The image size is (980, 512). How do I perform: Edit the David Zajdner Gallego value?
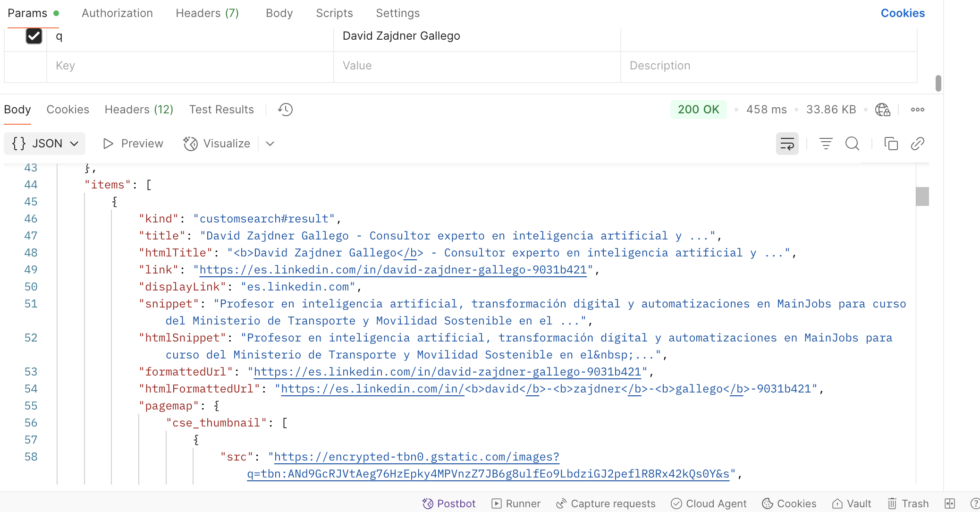(x=401, y=36)
